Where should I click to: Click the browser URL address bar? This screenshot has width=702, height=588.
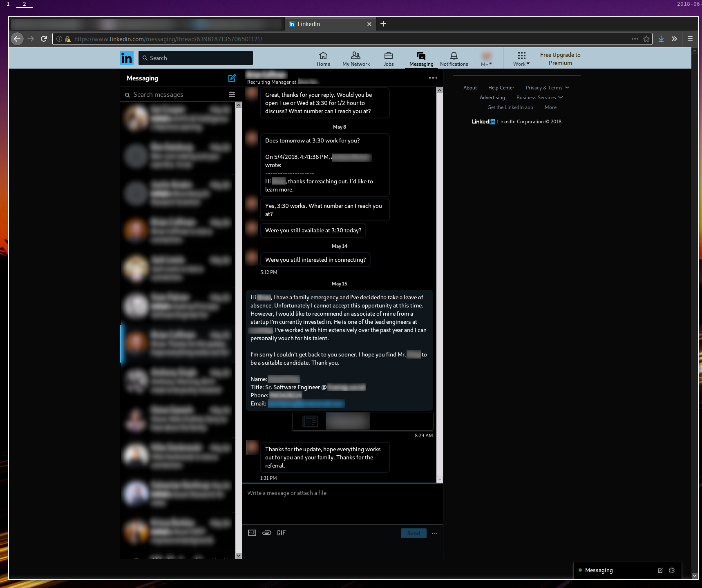(x=351, y=39)
